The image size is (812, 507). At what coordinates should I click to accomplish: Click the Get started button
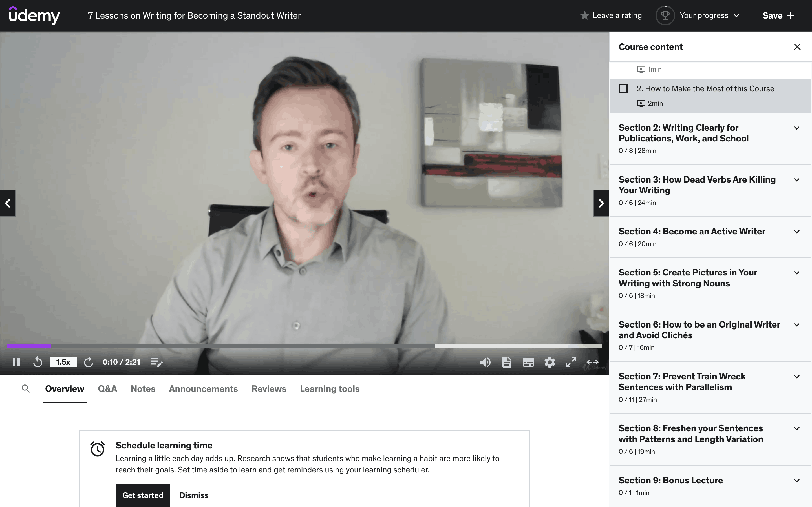click(x=143, y=495)
